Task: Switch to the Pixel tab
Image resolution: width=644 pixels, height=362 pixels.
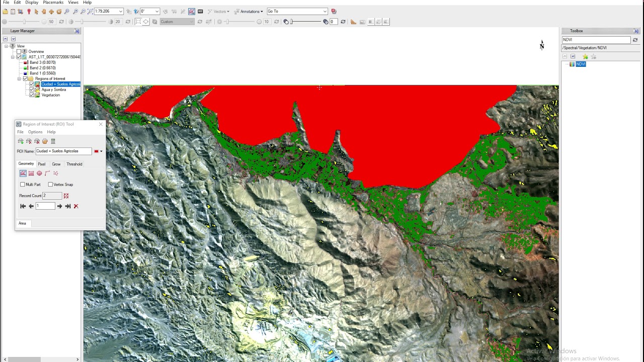Action: (42, 164)
